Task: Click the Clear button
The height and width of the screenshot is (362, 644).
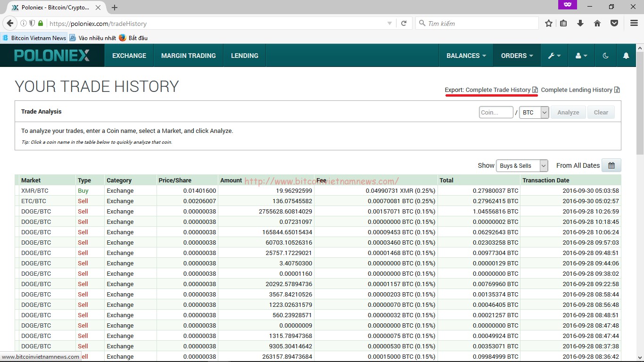Action: point(601,112)
